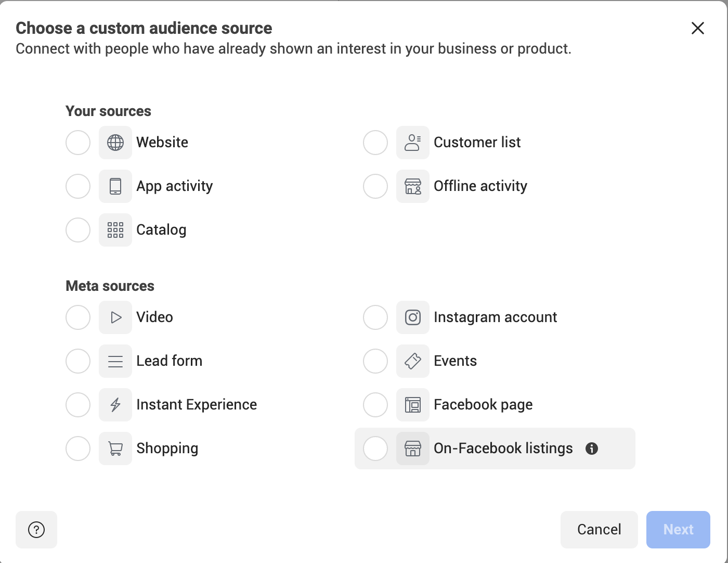Viewport: 728px width, 563px height.
Task: Select the Shopping radio button
Action: [x=78, y=449]
